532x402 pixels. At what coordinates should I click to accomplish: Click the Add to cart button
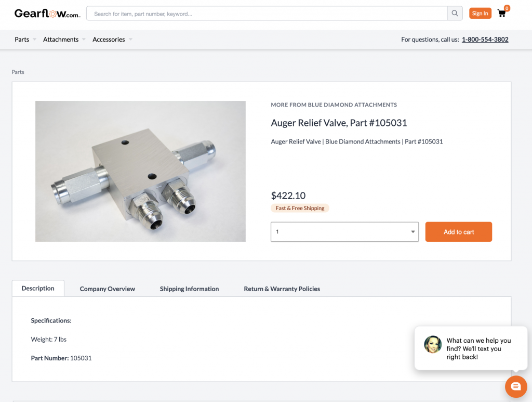point(458,231)
